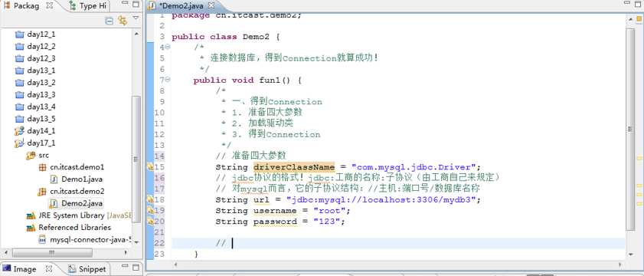Close the *Demo2.java editor tab
The height and width of the screenshot is (276, 644).
211,6
